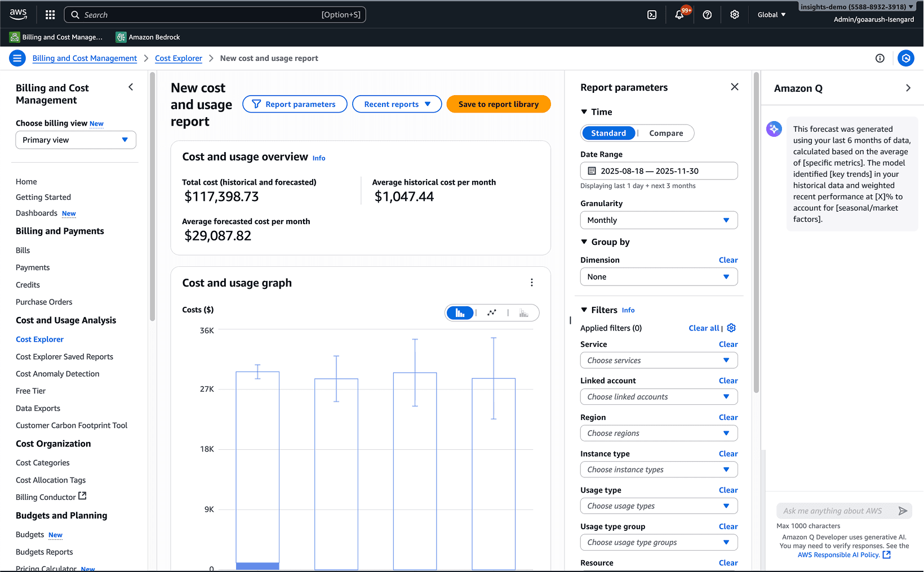Image resolution: width=924 pixels, height=572 pixels.
Task: Open the Choose usage types dropdown
Action: tap(659, 506)
